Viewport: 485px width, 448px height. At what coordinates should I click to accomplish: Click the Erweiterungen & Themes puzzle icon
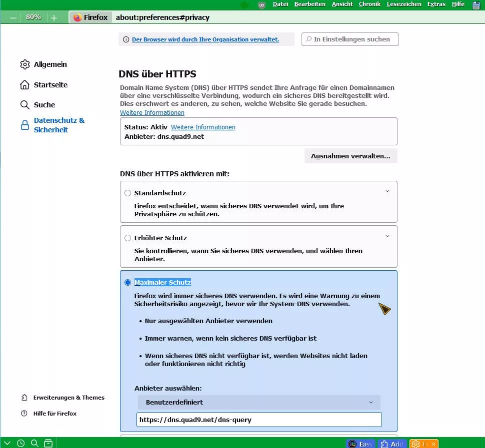pyautogui.click(x=24, y=398)
